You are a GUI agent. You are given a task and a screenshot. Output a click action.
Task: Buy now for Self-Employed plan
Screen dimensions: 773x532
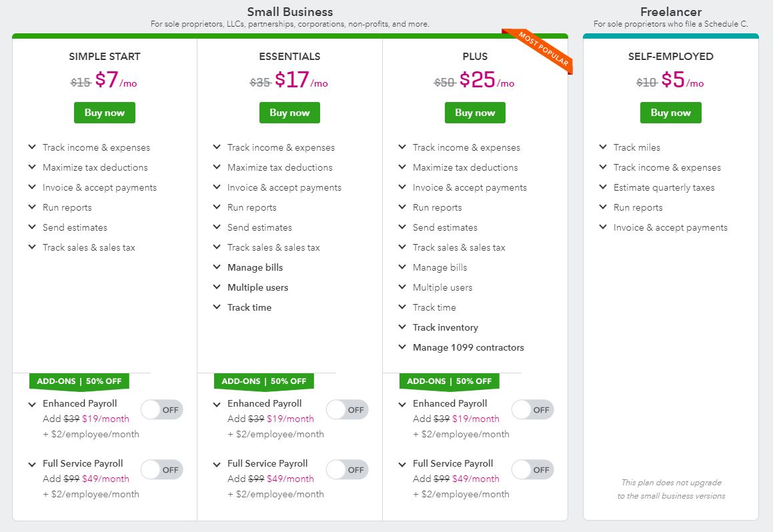(x=670, y=113)
